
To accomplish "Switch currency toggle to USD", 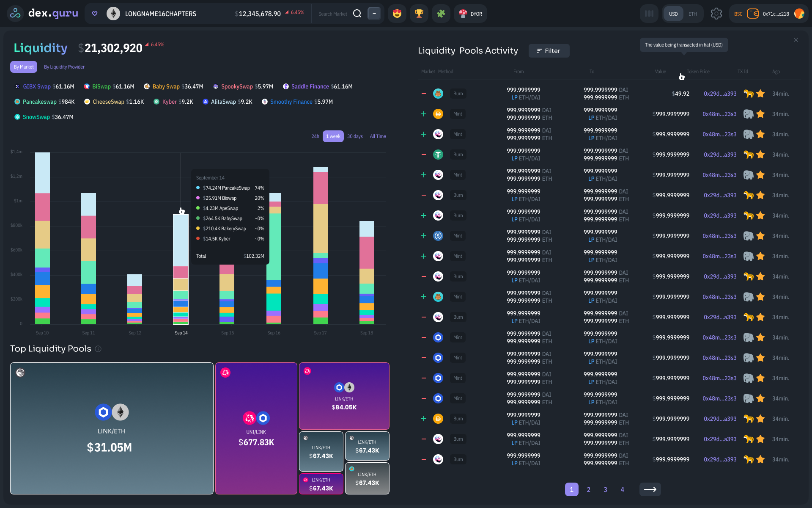I will (x=673, y=14).
